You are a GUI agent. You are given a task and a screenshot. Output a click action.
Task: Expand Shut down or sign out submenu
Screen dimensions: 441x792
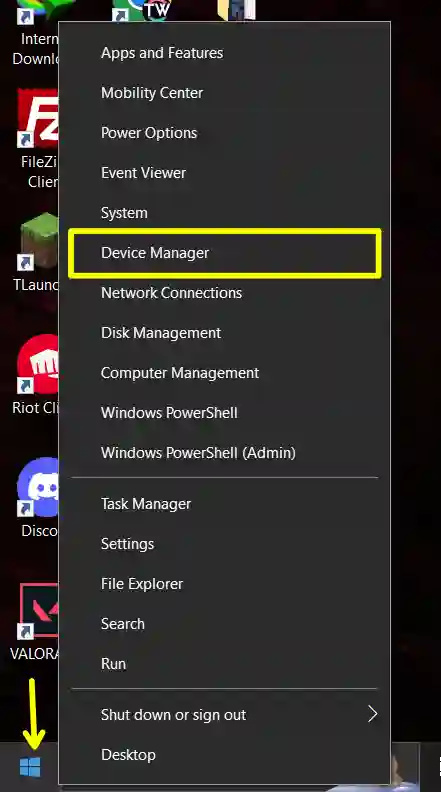coord(224,715)
